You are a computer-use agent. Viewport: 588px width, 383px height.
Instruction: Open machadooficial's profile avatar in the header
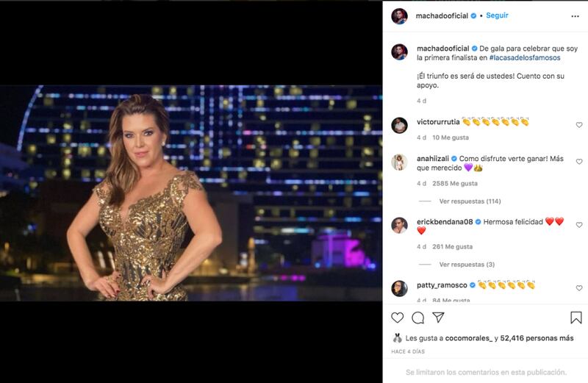399,16
